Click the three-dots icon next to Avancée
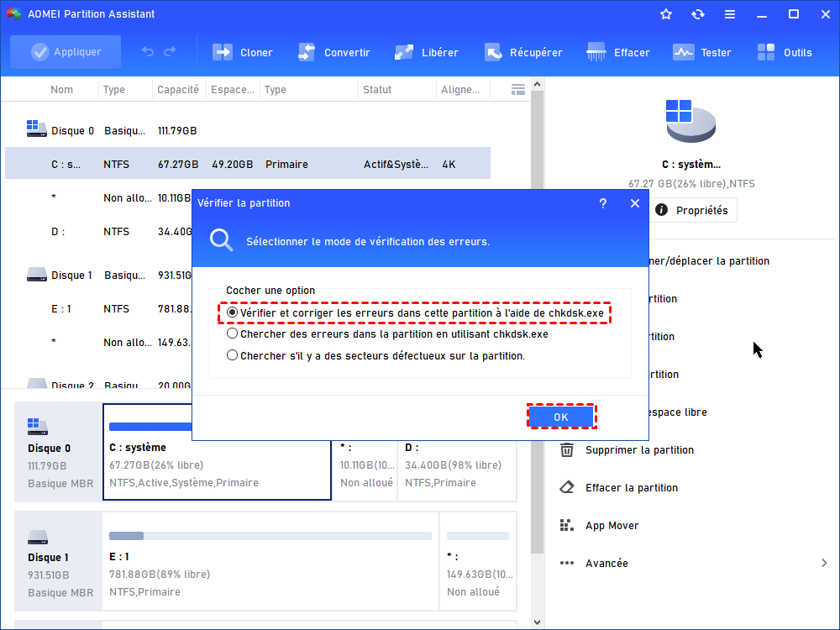Viewport: 840px width, 630px height. (567, 563)
